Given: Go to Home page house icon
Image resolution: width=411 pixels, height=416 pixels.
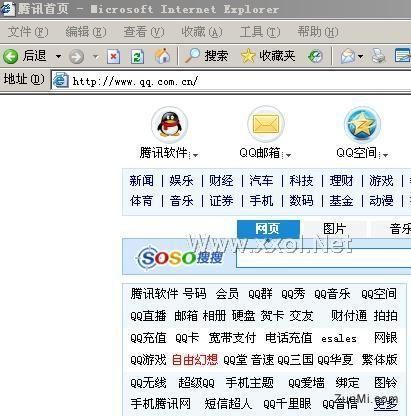Looking at the screenshot, I should (x=163, y=56).
